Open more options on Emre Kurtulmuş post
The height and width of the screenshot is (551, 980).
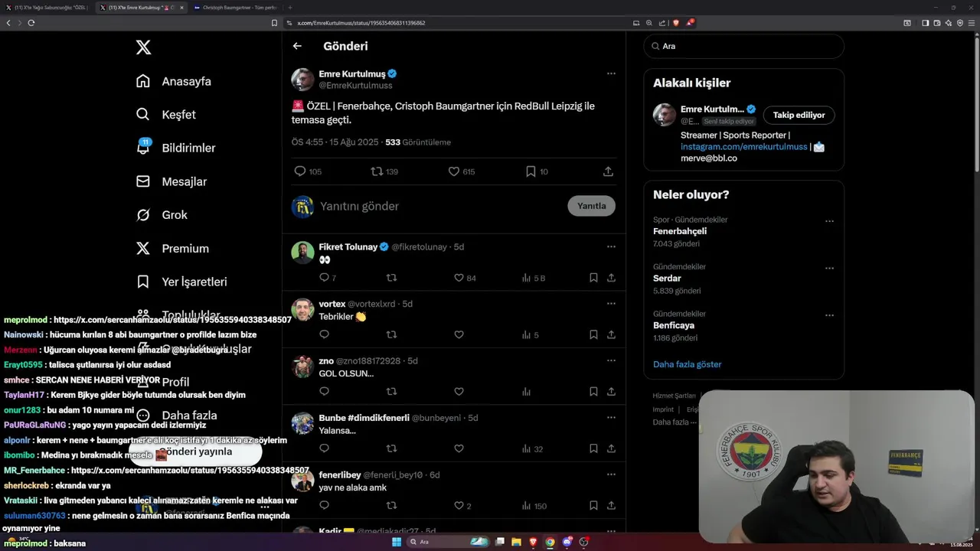point(611,73)
